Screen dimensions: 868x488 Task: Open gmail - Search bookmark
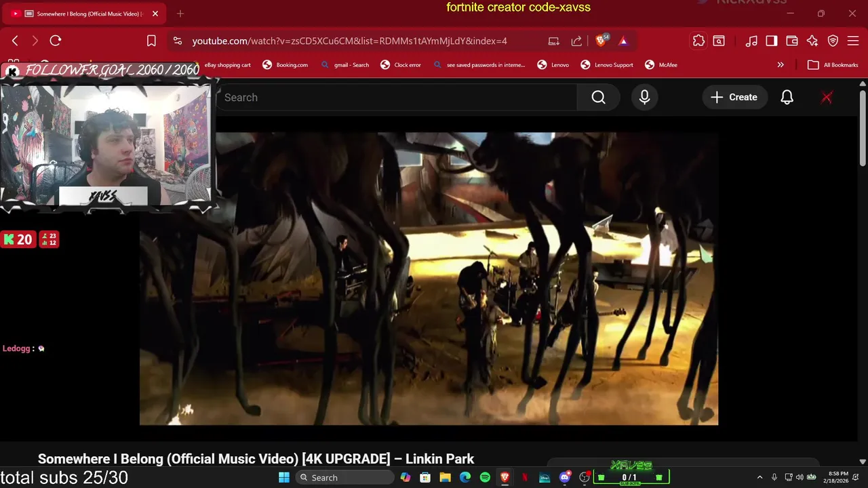(345, 65)
